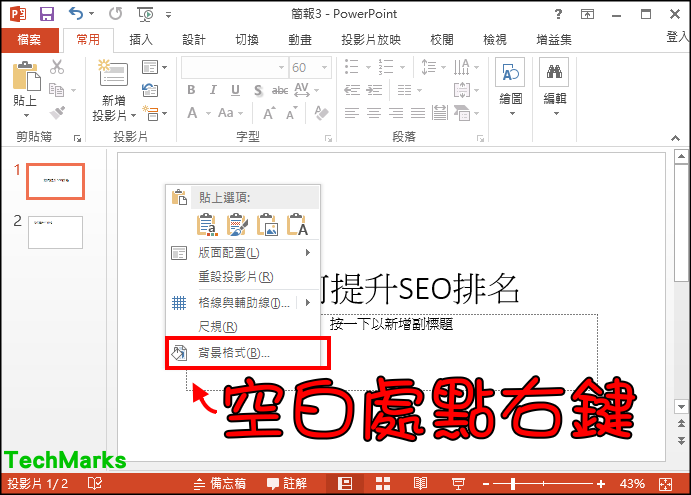Open the 繪圖 drawing button
Viewport: 691px width, 495px height.
(x=510, y=87)
